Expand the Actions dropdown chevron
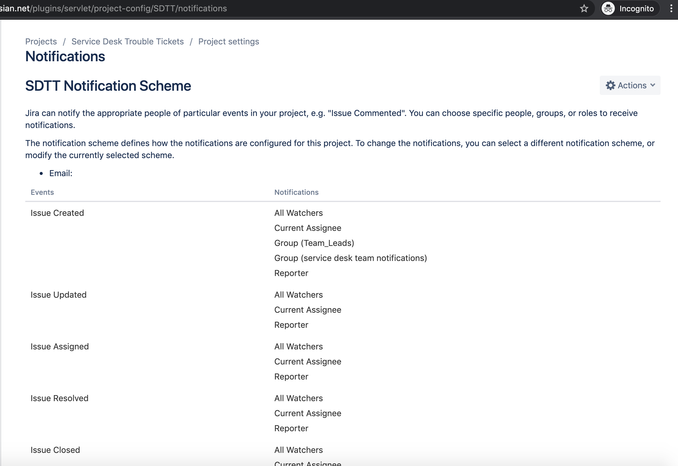This screenshot has width=678, height=466. coord(652,85)
